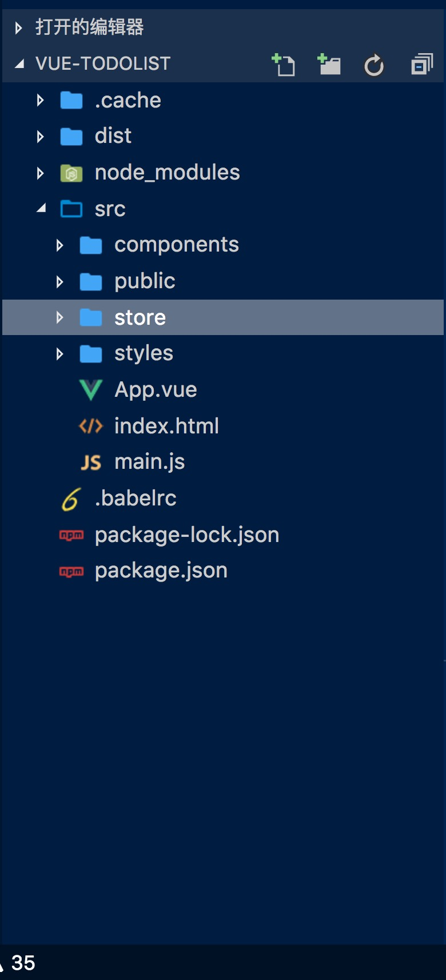Click the HTML icon beside index.html
Screen dimensions: 446x980
point(91,426)
